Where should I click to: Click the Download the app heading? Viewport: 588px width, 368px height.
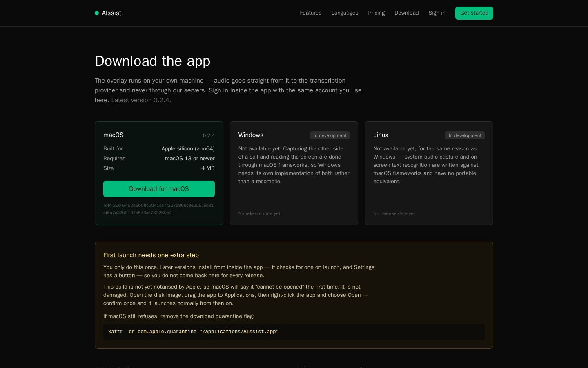pos(153,61)
